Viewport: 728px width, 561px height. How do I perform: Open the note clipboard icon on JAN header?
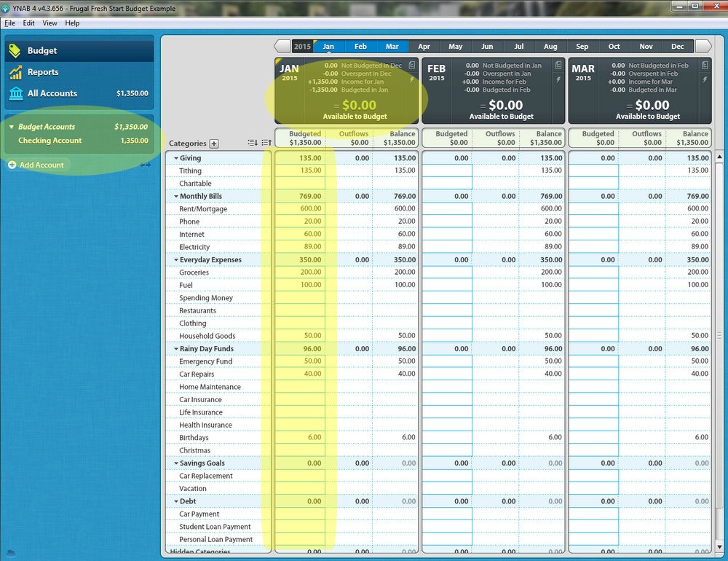411,65
